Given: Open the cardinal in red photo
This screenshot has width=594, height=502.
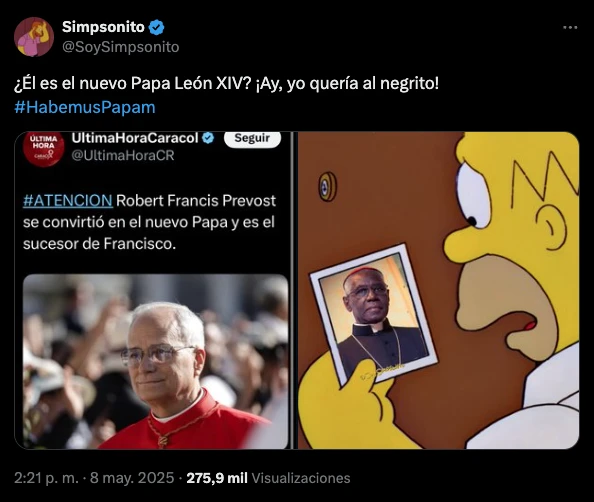Looking at the screenshot, I should [x=156, y=361].
